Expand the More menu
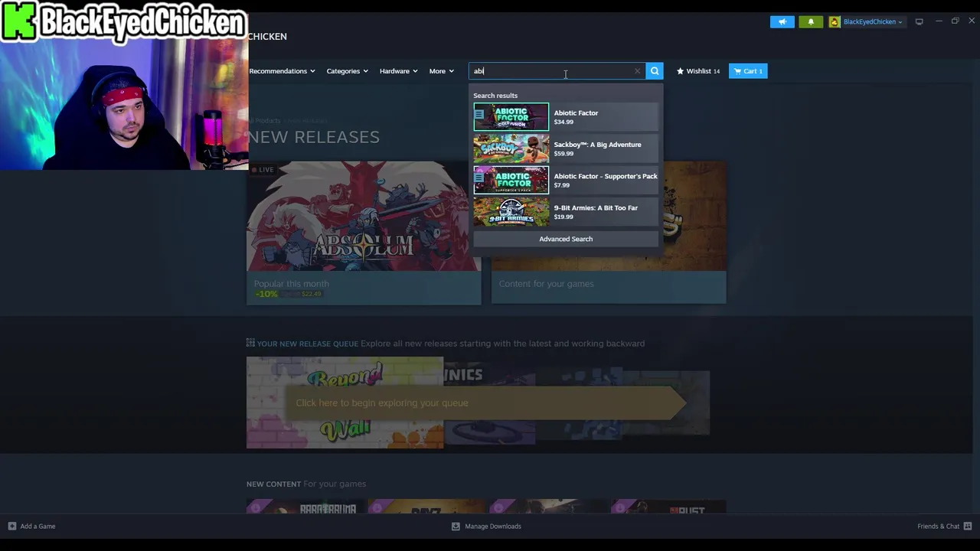The width and height of the screenshot is (980, 551). (x=441, y=71)
